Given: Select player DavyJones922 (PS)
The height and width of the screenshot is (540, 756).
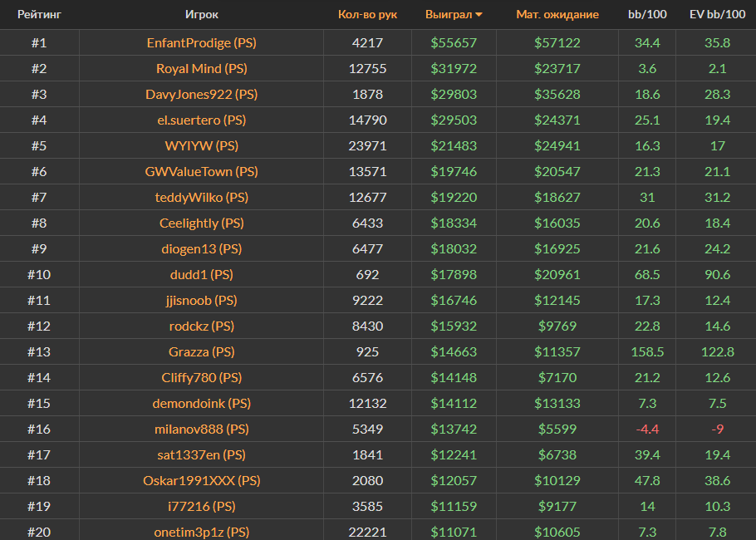Looking at the screenshot, I should pos(202,94).
